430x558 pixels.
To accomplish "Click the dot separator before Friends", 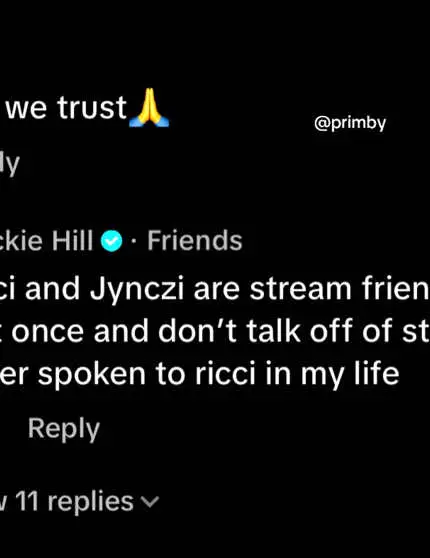I will click(x=134, y=241).
